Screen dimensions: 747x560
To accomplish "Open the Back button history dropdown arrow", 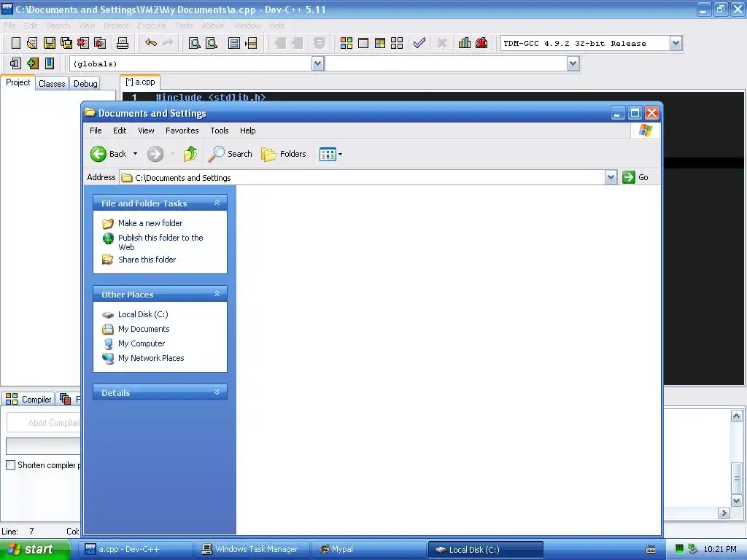I will pyautogui.click(x=135, y=154).
